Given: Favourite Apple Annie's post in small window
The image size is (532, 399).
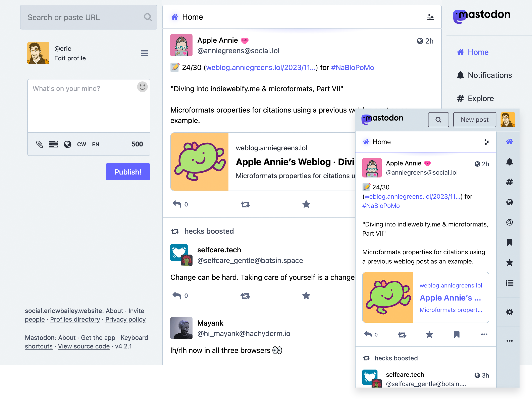Looking at the screenshot, I should pos(429,335).
